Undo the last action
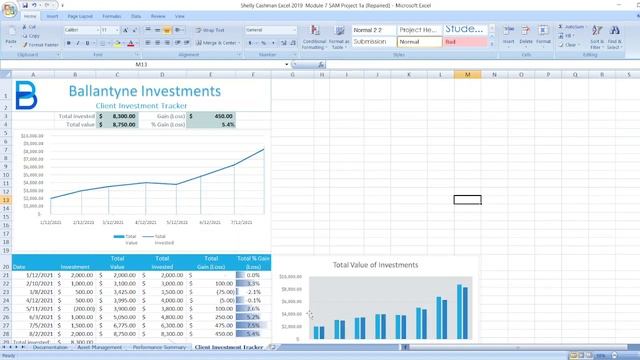 34,5
